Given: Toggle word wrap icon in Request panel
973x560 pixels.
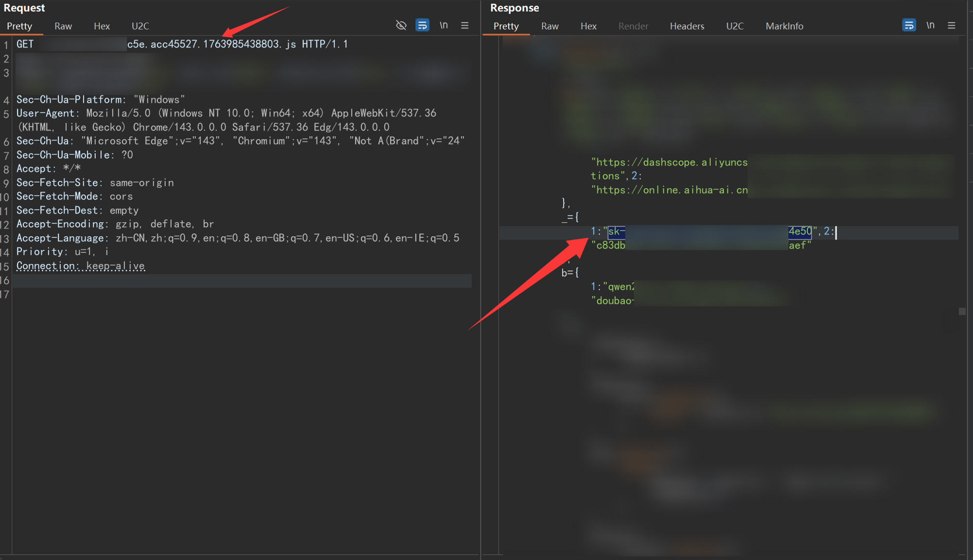Looking at the screenshot, I should point(422,25).
